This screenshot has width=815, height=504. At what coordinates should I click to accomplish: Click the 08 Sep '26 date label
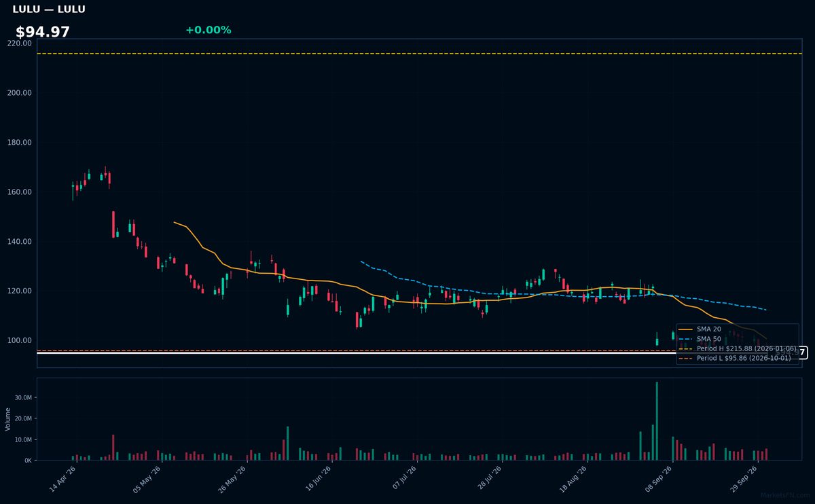[659, 479]
